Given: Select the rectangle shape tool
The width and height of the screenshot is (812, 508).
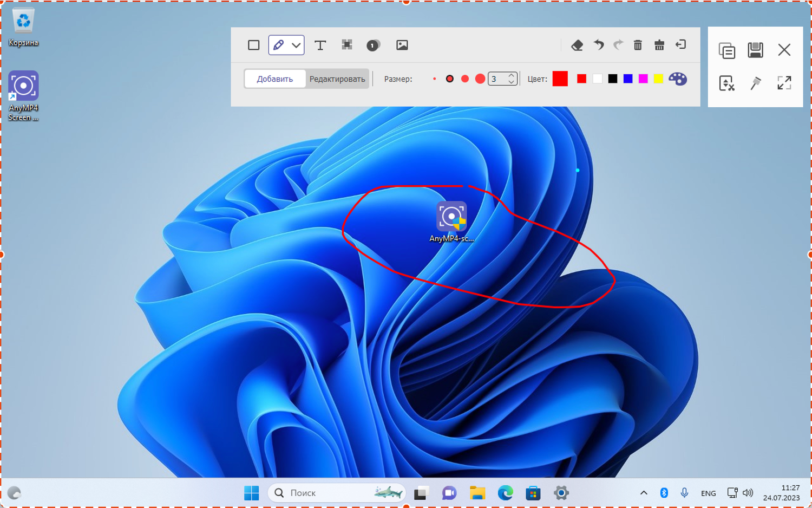Looking at the screenshot, I should click(x=253, y=45).
